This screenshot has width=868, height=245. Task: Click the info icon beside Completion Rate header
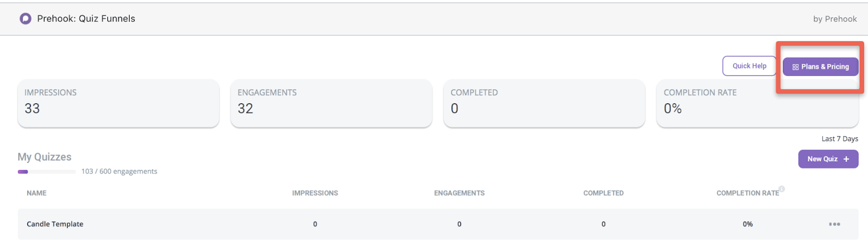coord(782,189)
